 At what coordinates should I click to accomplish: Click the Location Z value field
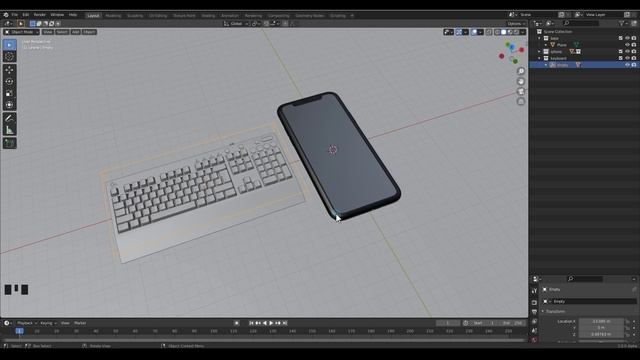pos(601,334)
